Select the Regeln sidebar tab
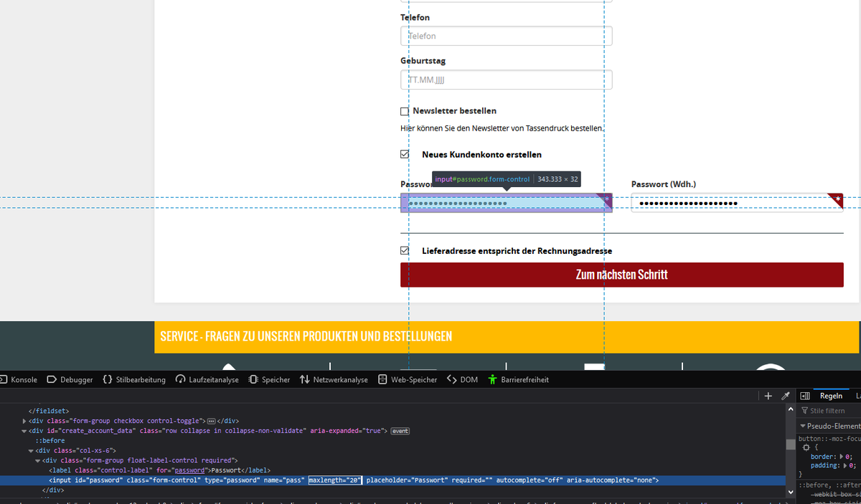Image resolution: width=861 pixels, height=504 pixels. [831, 396]
